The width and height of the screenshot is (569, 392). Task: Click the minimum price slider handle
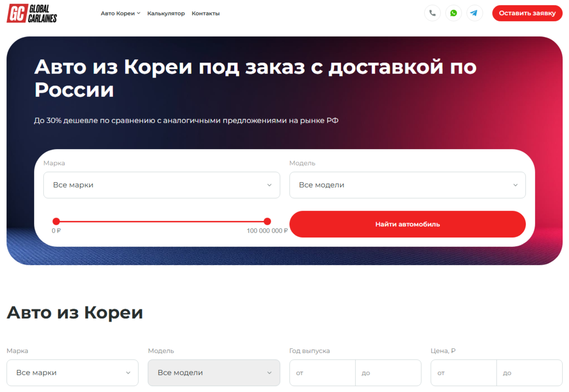tap(56, 221)
